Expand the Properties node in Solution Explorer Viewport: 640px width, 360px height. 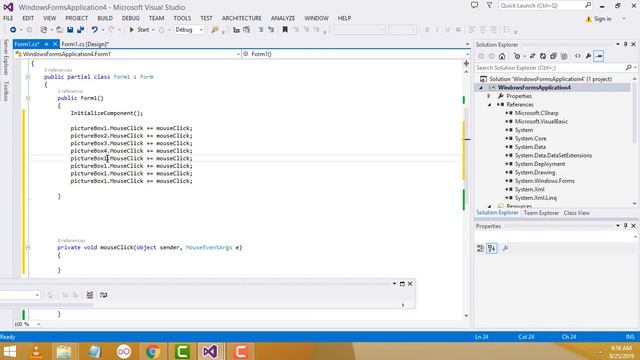pos(489,96)
